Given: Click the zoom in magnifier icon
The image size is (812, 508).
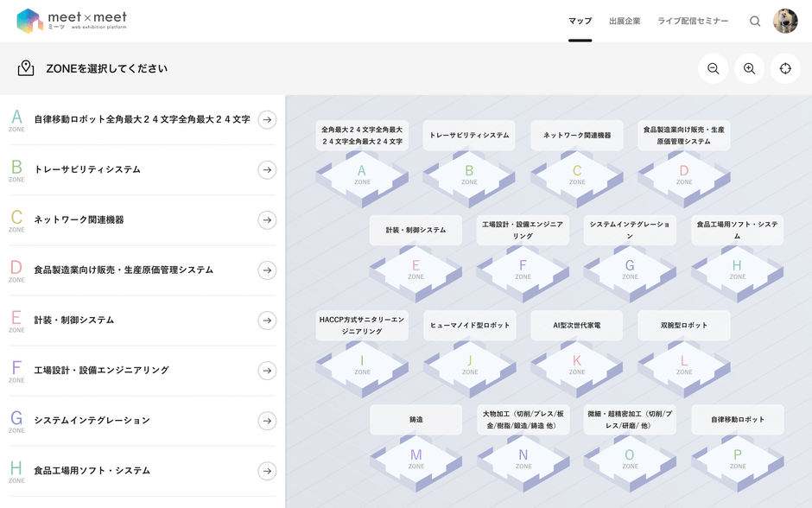Looking at the screenshot, I should pos(749,68).
